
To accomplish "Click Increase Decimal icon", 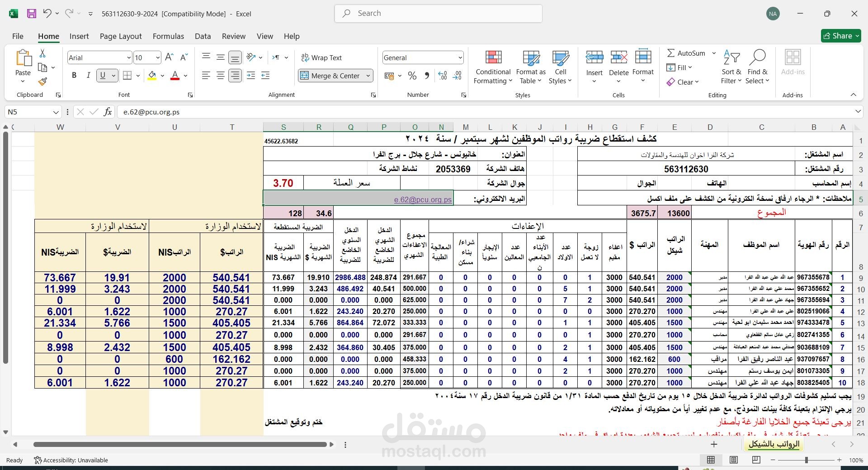I will 443,76.
